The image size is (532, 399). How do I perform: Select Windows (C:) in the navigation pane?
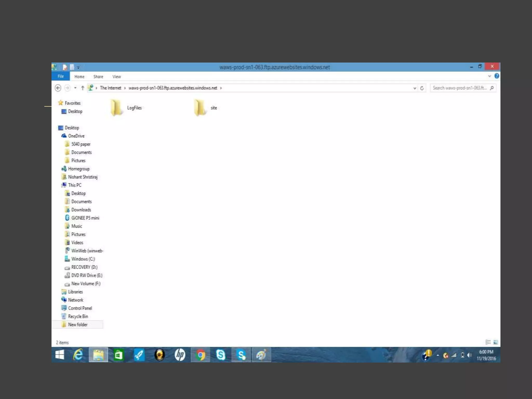click(83, 259)
